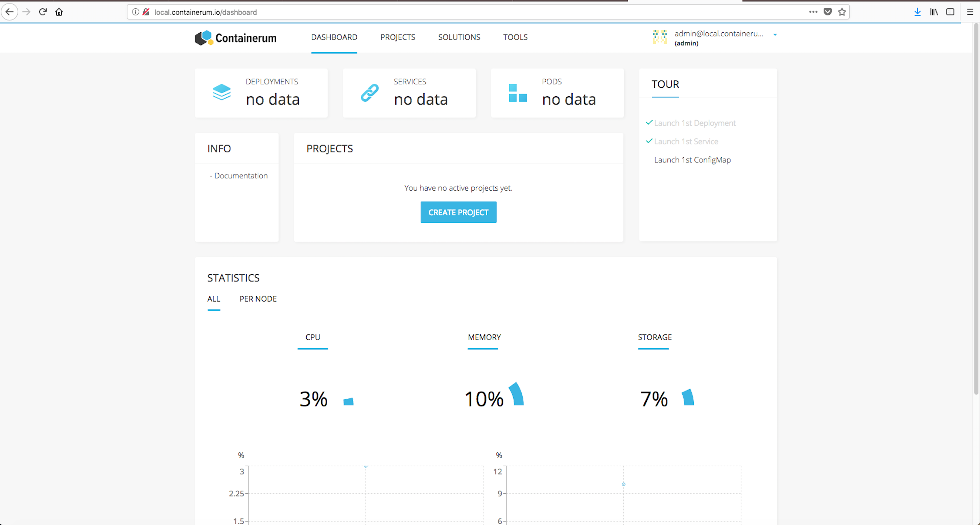Open page actions three-dot menu
This screenshot has height=525, width=980.
pos(813,12)
